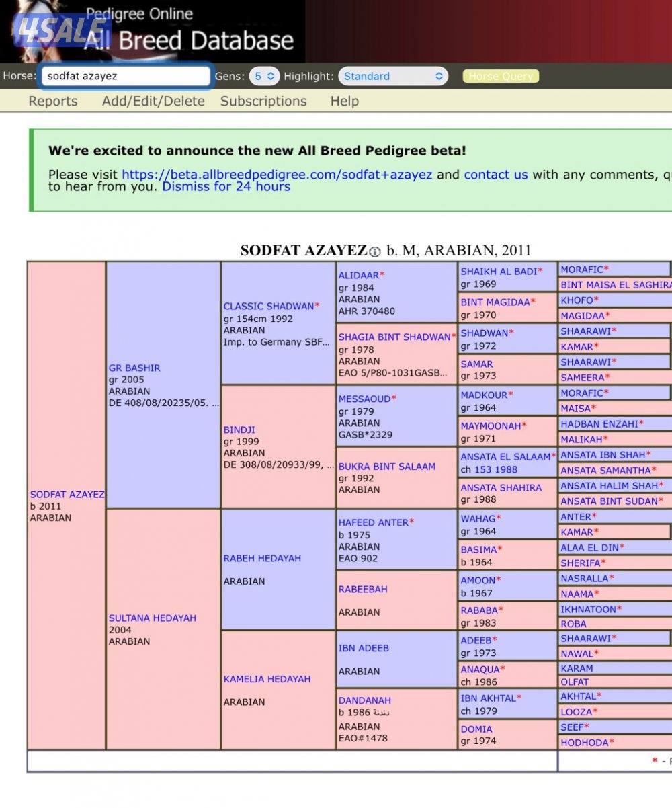Open the Subscriptions menu

pos(263,101)
